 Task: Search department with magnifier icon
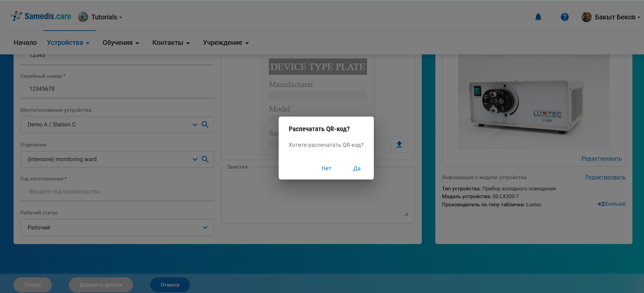click(x=205, y=159)
